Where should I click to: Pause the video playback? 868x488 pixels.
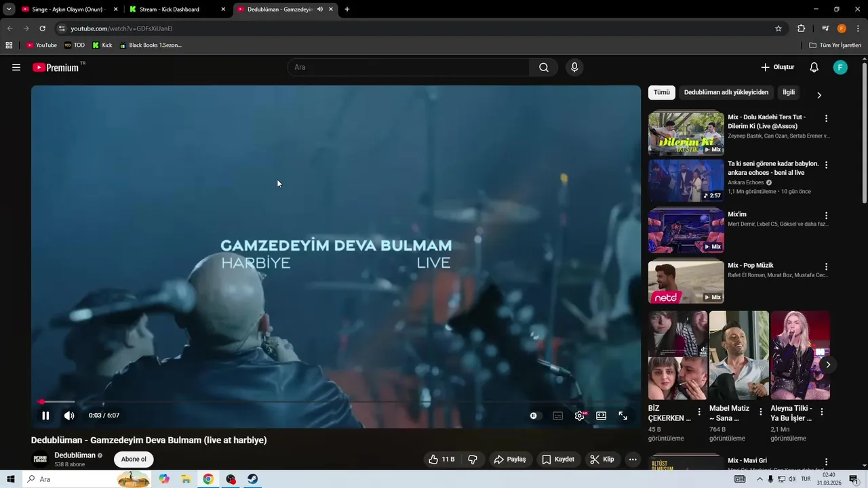(45, 415)
